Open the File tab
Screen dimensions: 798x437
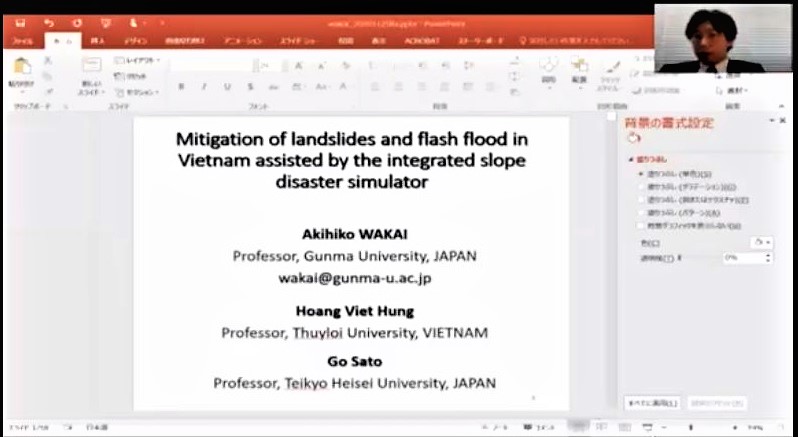(23, 41)
